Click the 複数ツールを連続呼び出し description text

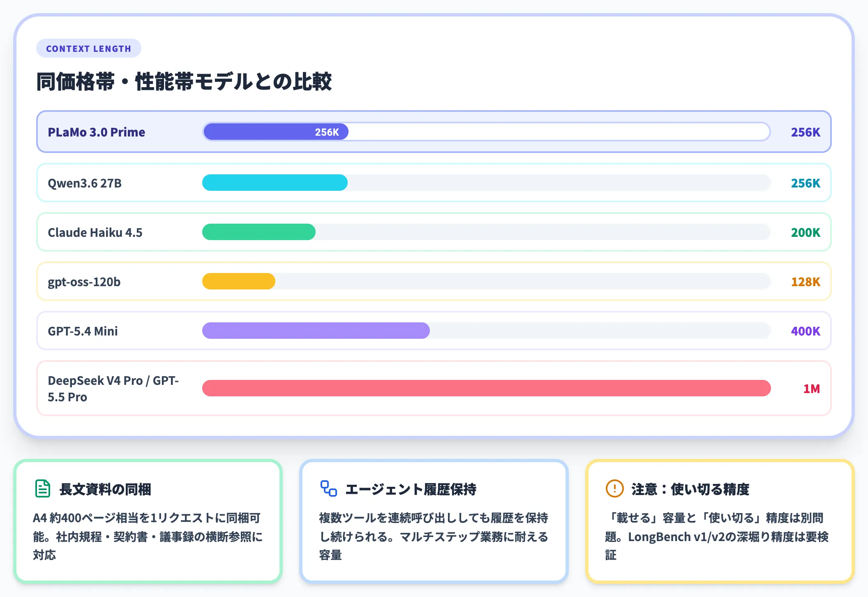tap(434, 536)
